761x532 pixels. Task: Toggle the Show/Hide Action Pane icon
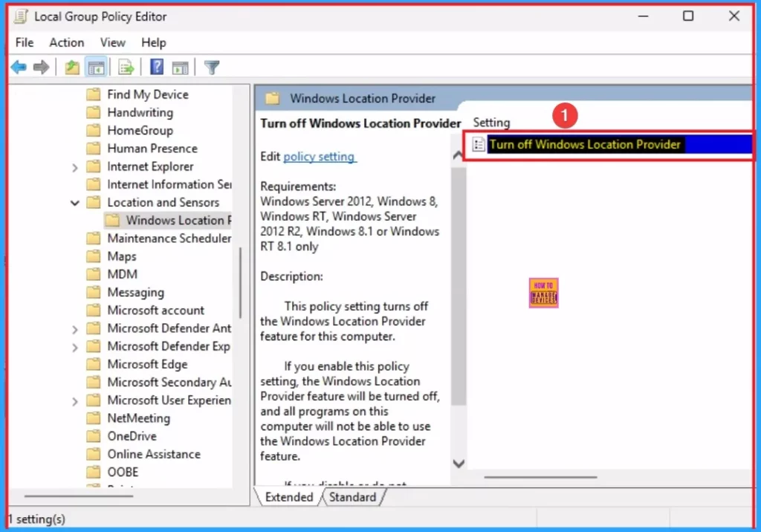[180, 68]
